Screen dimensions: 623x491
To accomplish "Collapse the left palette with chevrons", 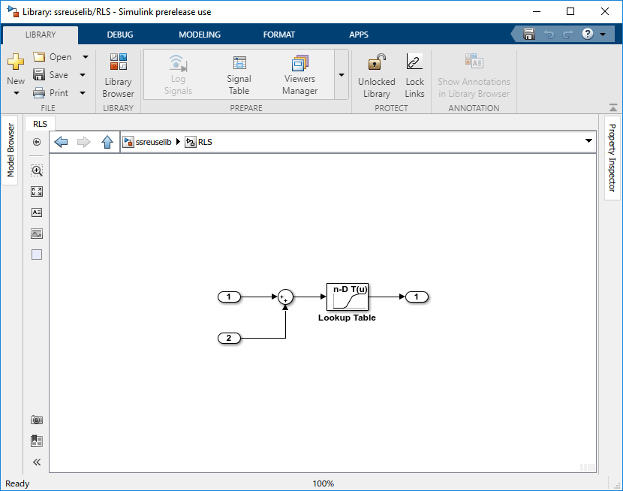I will (x=37, y=462).
